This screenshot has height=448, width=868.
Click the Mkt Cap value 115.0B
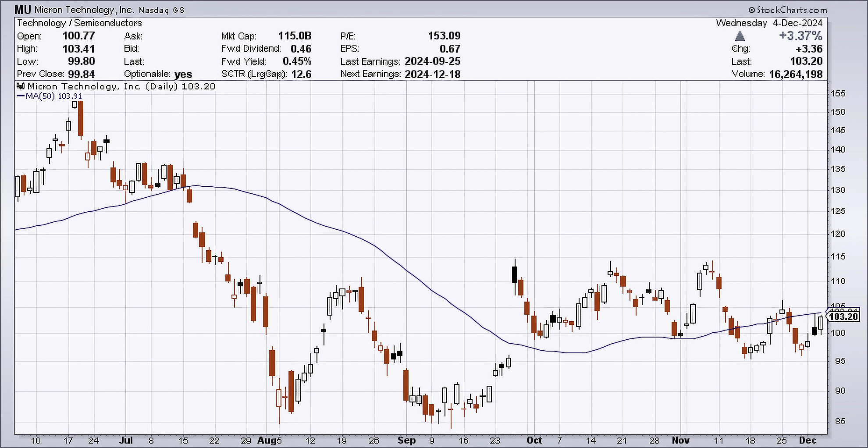[x=295, y=36]
